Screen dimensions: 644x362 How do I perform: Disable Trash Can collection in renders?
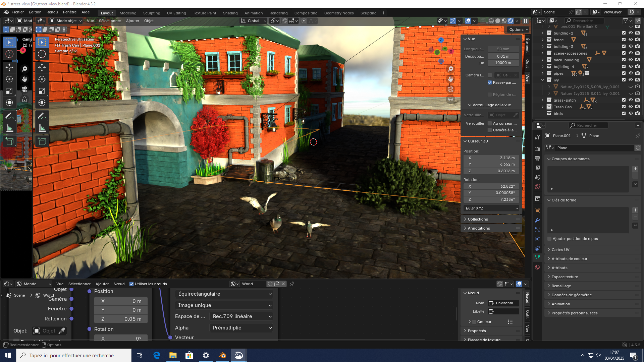637,107
